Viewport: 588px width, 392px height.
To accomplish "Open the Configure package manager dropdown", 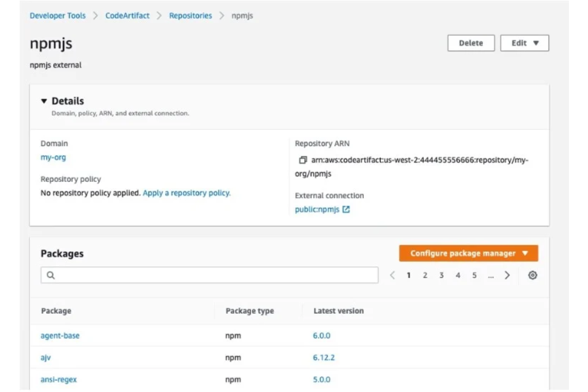I will coord(468,253).
